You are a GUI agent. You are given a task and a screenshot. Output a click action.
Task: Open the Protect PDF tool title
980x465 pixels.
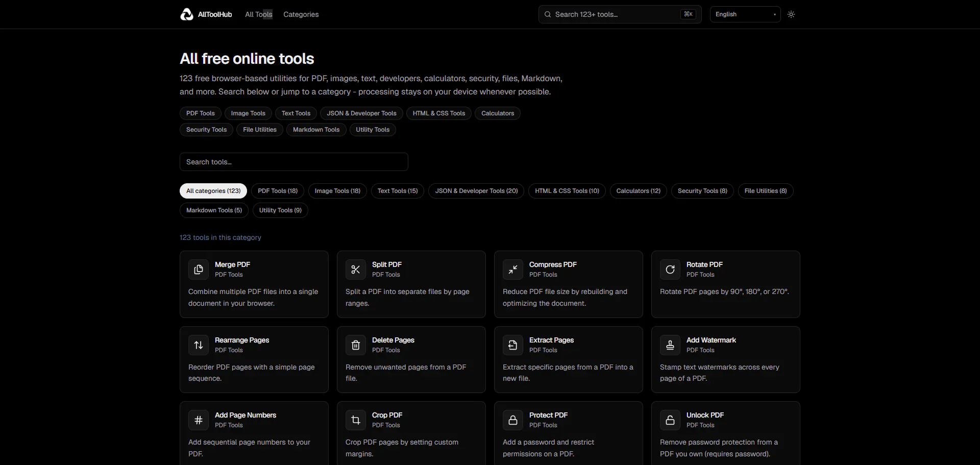tap(548, 415)
